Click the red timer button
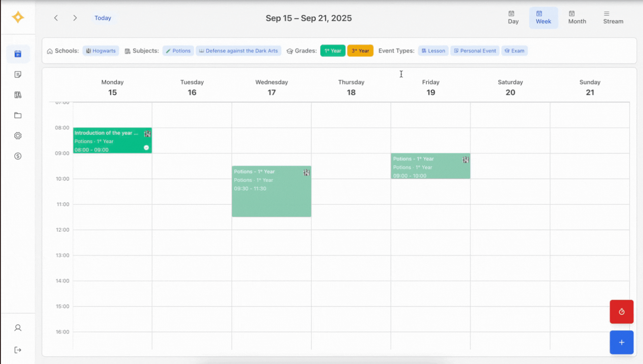Image resolution: width=643 pixels, height=364 pixels. pos(621,311)
